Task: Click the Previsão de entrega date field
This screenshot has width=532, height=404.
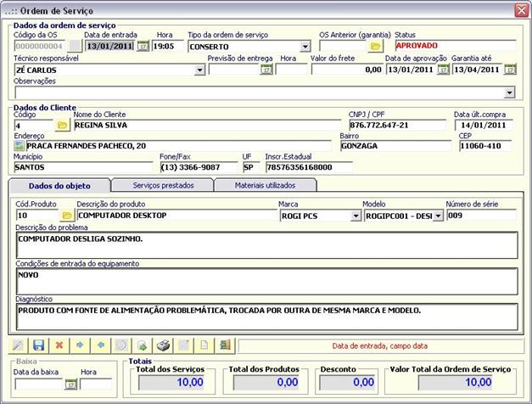Action: pyautogui.click(x=234, y=70)
